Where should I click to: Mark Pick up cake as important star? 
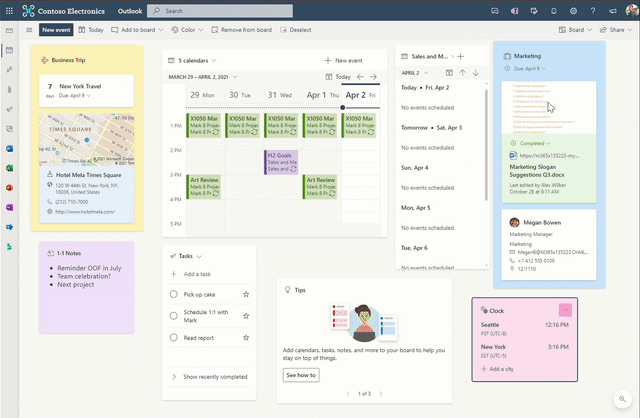pos(246,294)
